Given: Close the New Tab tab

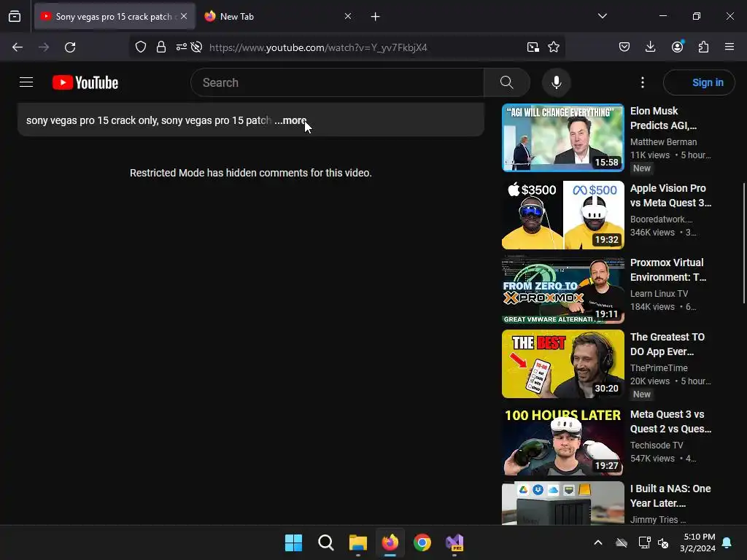Looking at the screenshot, I should tap(348, 16).
